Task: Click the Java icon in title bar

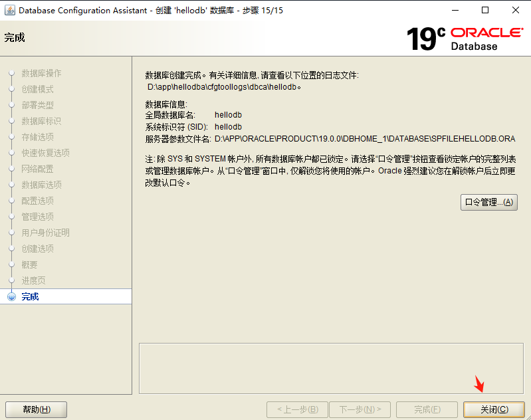Action: click(9, 10)
